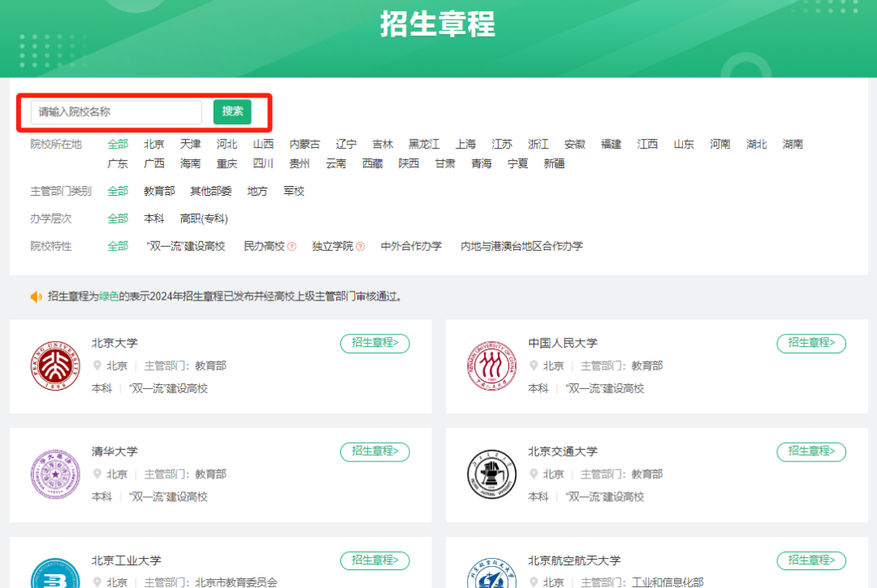Click the orange speaker notice icon
Screen dimensions: 877x588
pos(37,296)
